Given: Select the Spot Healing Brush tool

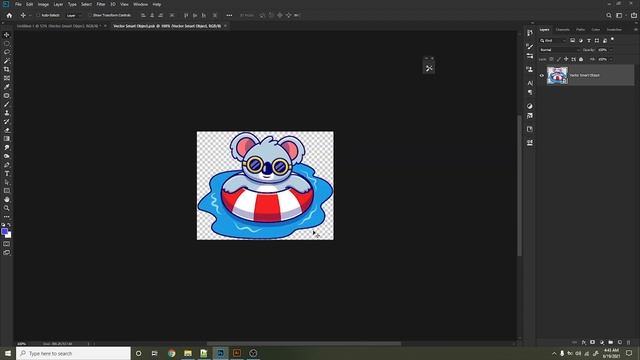Looking at the screenshot, I should (7, 96).
